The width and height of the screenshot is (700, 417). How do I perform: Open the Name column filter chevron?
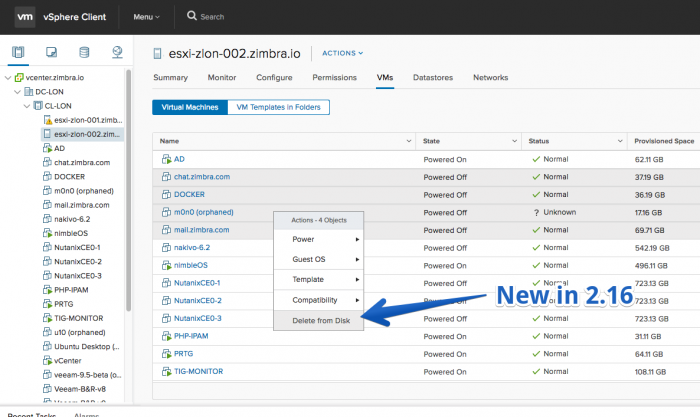pyautogui.click(x=408, y=141)
